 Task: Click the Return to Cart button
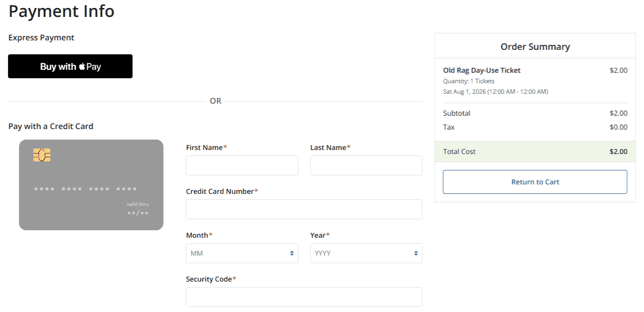[535, 182]
